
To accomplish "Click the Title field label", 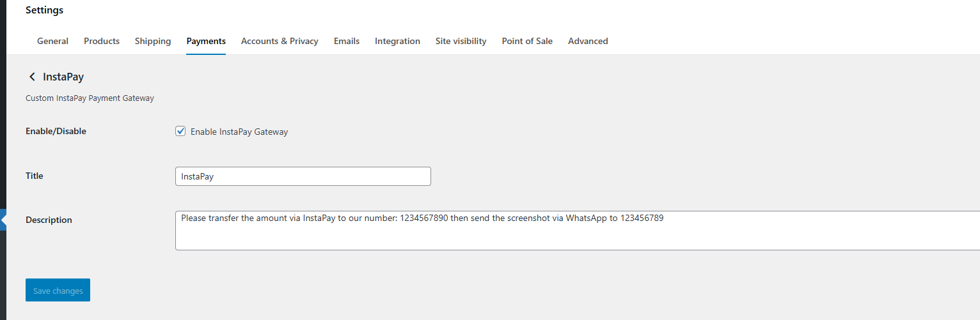I will 35,176.
